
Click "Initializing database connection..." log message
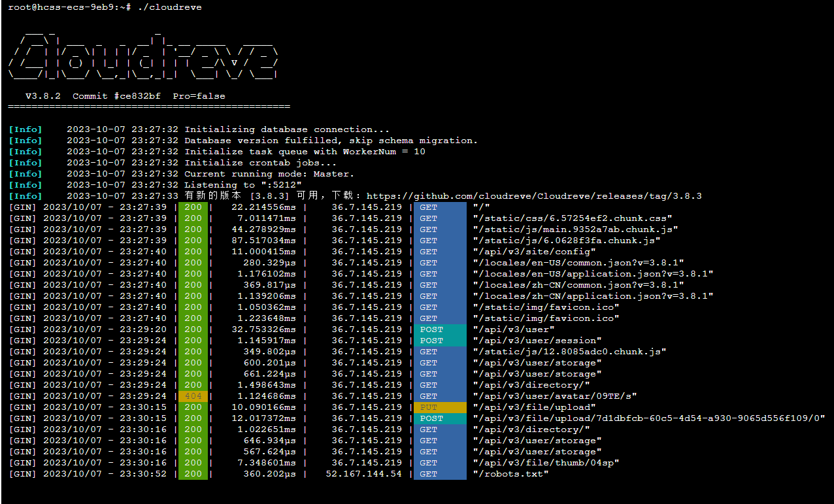click(x=287, y=129)
